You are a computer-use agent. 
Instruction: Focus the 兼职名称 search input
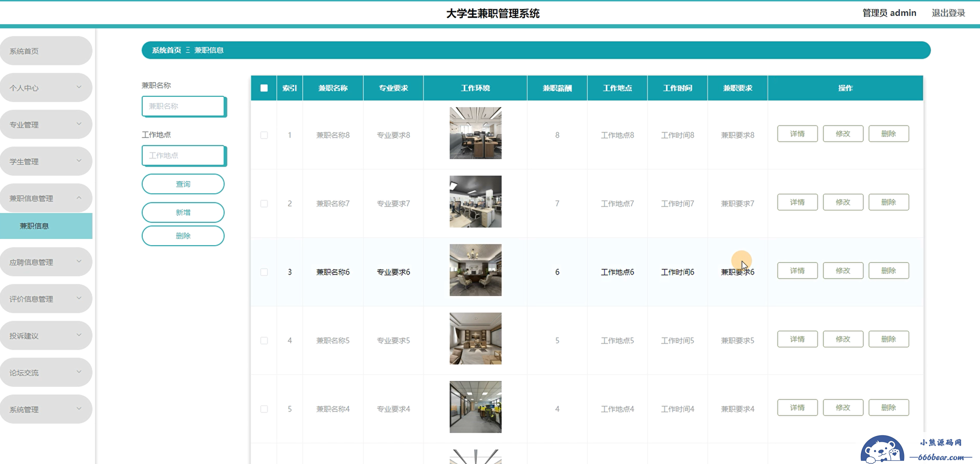pyautogui.click(x=184, y=106)
